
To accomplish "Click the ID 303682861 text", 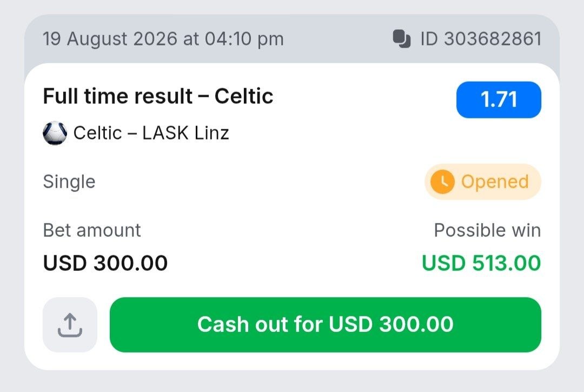I will (x=481, y=39).
